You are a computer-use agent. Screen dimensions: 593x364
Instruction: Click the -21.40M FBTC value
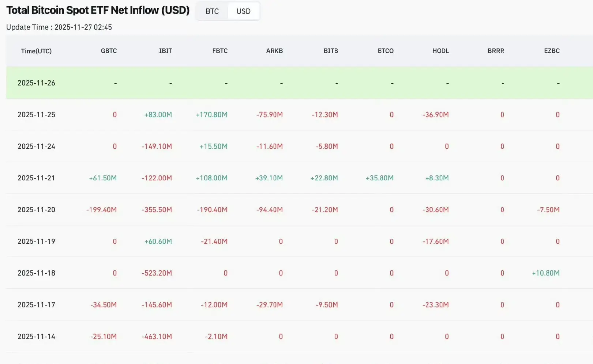click(x=214, y=242)
